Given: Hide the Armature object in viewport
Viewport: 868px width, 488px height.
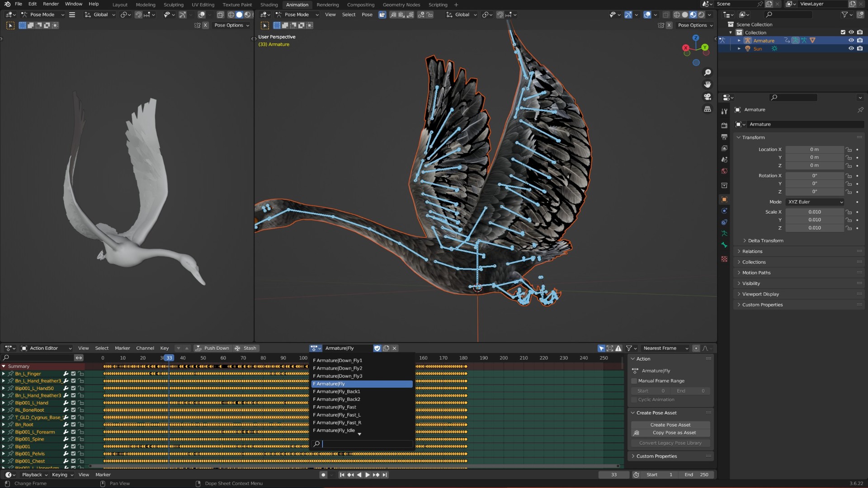Looking at the screenshot, I should pos(851,41).
